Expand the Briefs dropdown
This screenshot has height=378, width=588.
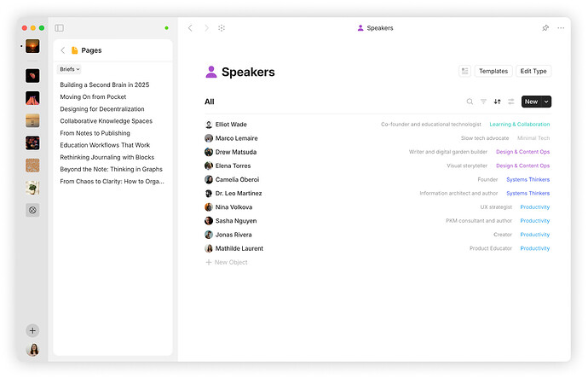pos(69,69)
